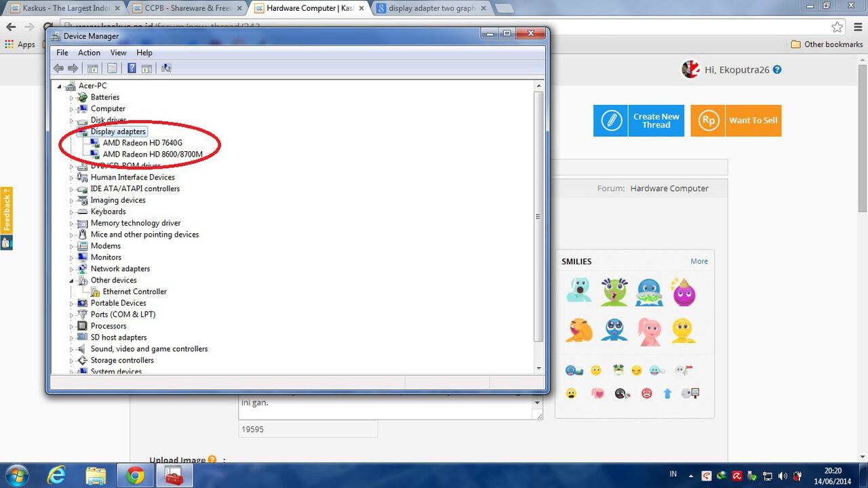This screenshot has width=868, height=488.
Task: Click the Forward arrow in Device Manager toolbar
Action: tap(73, 68)
